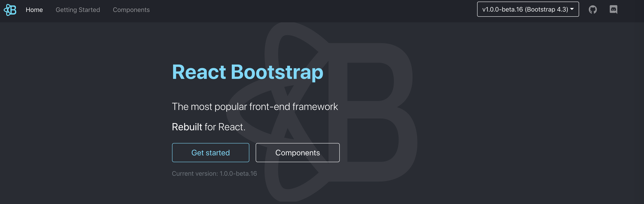Click the Get started button
Screen dimensions: 644x204
(210, 152)
